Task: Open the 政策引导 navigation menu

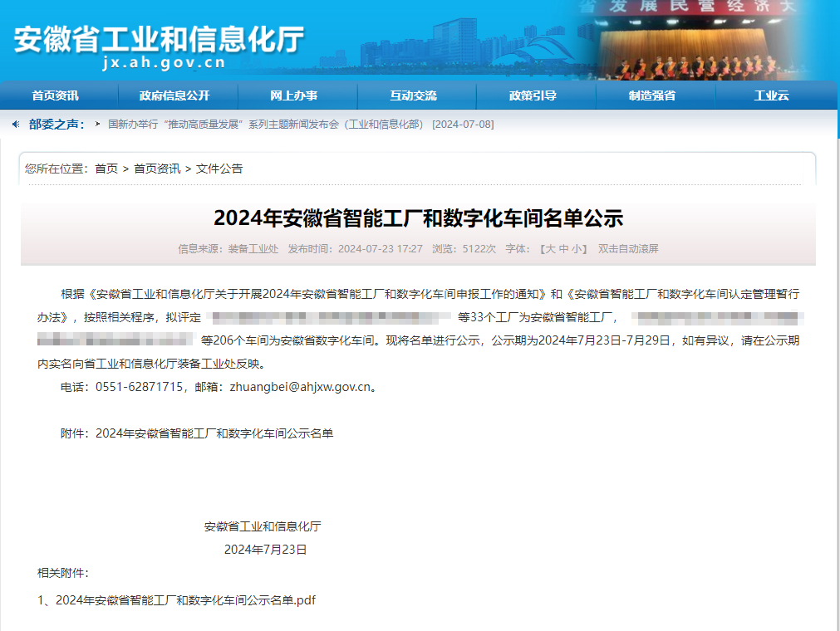Action: (x=533, y=95)
